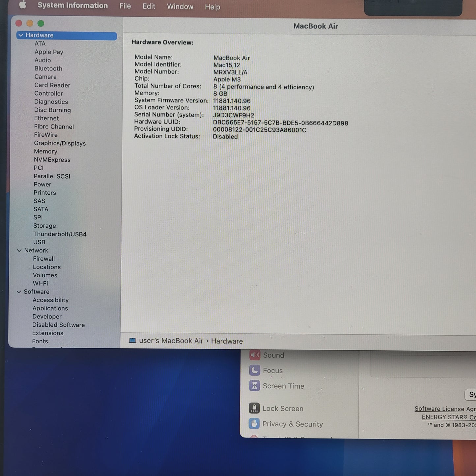Open the Software License Agreement link
Image resolution: width=476 pixels, height=476 pixels.
pos(445,409)
